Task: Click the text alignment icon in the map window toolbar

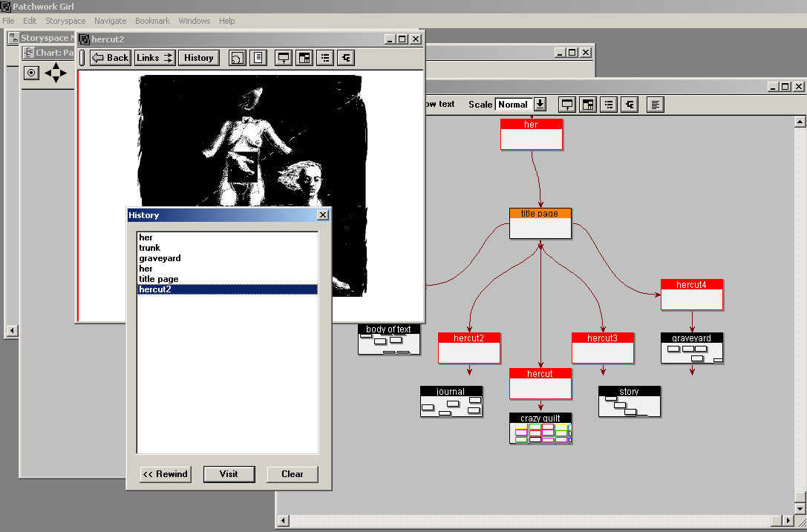Action: [x=655, y=105]
